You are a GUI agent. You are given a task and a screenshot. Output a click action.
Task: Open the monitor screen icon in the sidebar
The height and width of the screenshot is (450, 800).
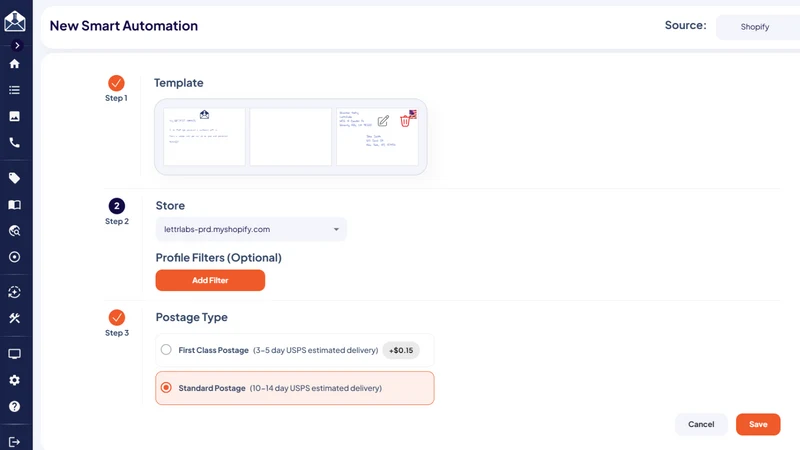[14, 354]
